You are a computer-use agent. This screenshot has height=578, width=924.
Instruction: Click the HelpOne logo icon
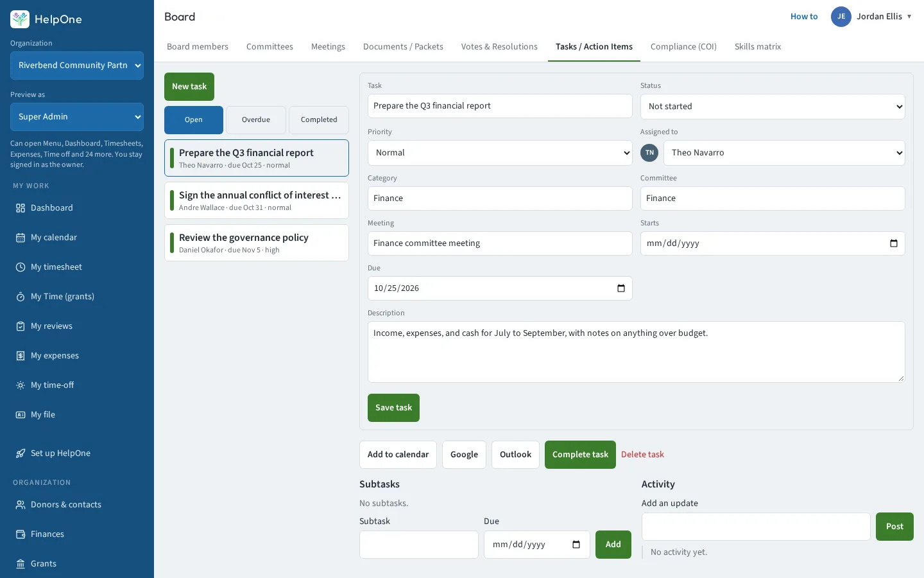[20, 19]
